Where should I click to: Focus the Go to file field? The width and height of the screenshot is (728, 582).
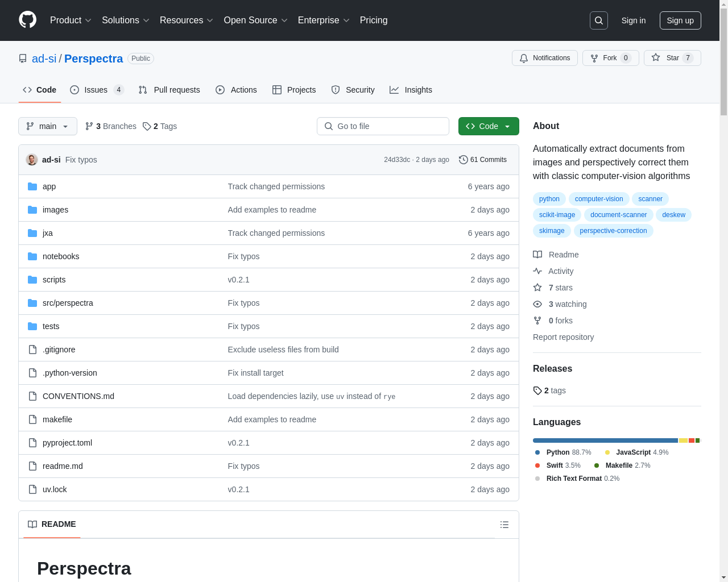tap(383, 126)
